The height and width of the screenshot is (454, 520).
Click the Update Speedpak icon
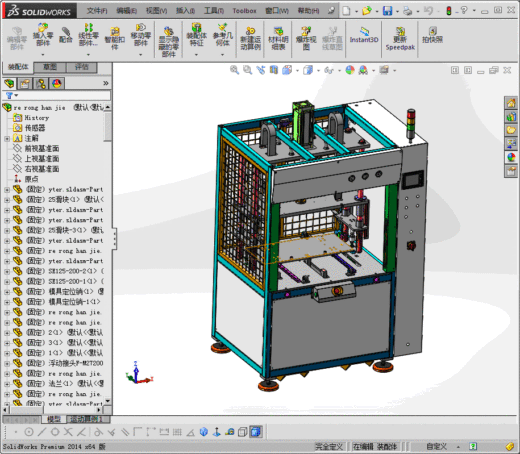click(x=400, y=38)
